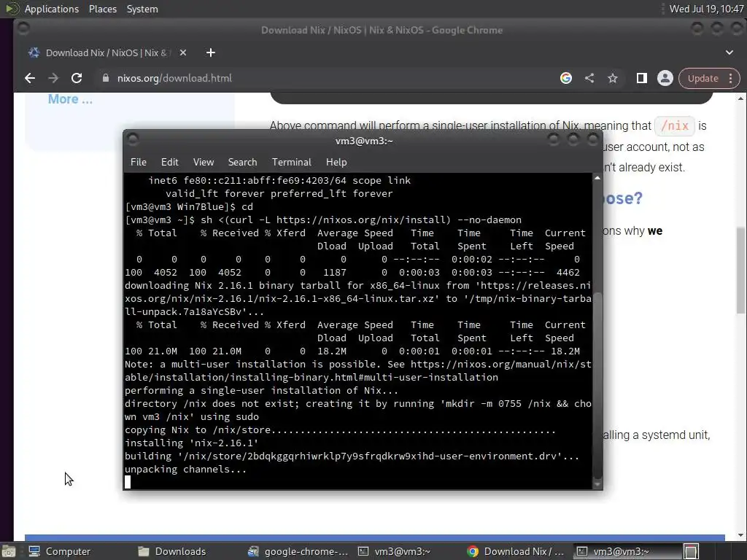The height and width of the screenshot is (560, 747).
Task: Expand Chrome tab search chevron
Action: [729, 52]
